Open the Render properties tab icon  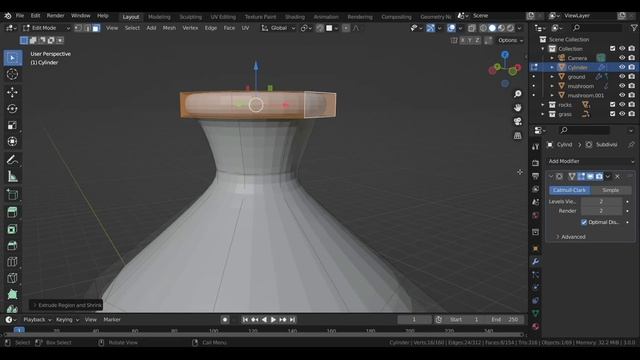coord(536,163)
